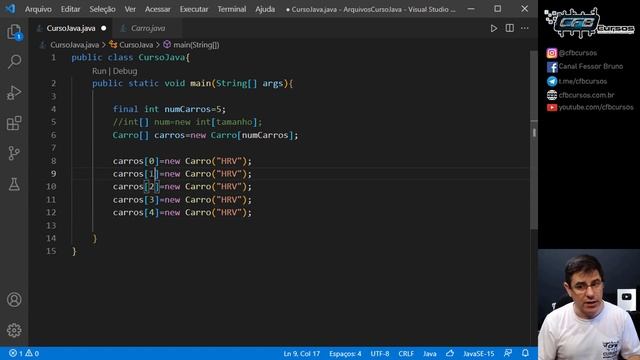Click the carros[4]=new Carro line
This screenshot has width=640, height=360.
(x=182, y=212)
